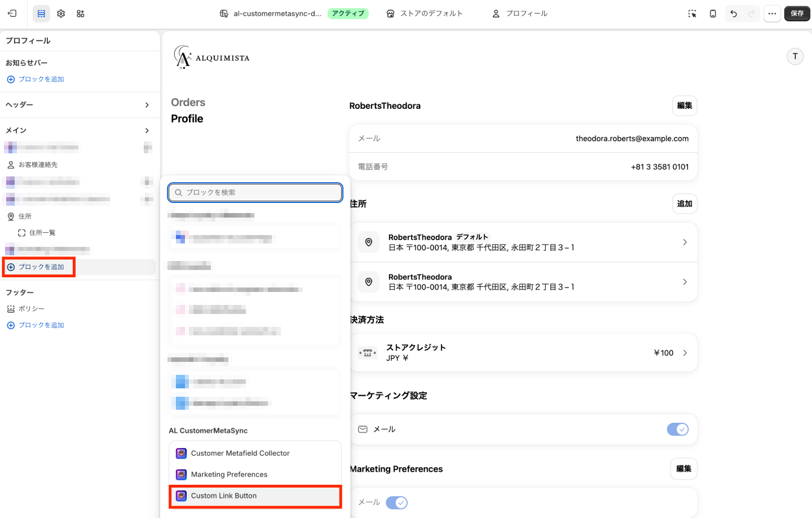Screen dimensions: 812x518
Task: Add block under お知らせバー section
Action: click(x=36, y=79)
